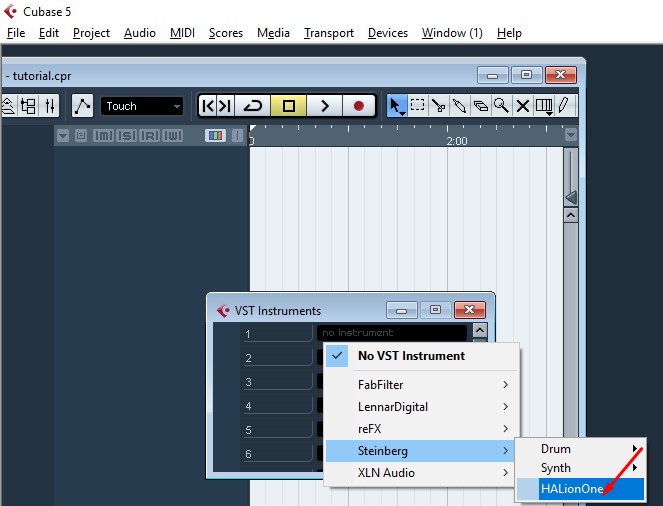663x506 pixels.
Task: Select the Range Selection tool
Action: pos(417,106)
